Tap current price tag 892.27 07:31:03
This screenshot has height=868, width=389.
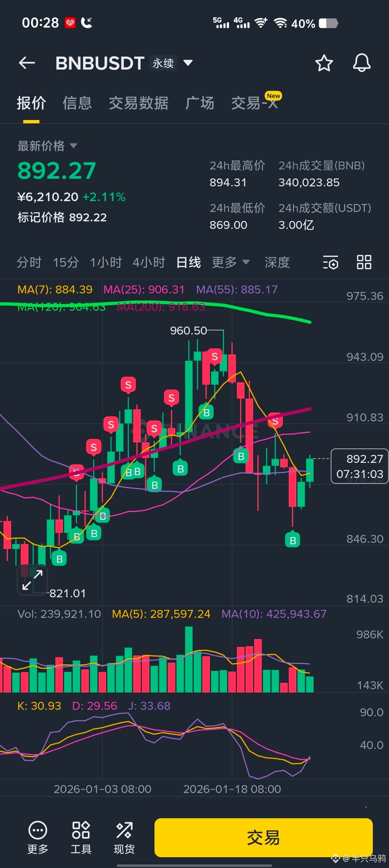pos(359,466)
